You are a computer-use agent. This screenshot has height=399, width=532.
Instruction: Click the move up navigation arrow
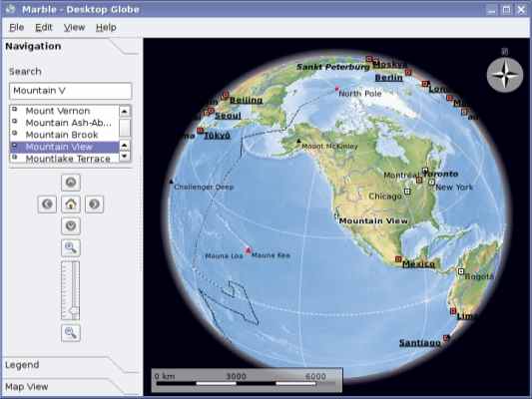pyautogui.click(x=71, y=183)
